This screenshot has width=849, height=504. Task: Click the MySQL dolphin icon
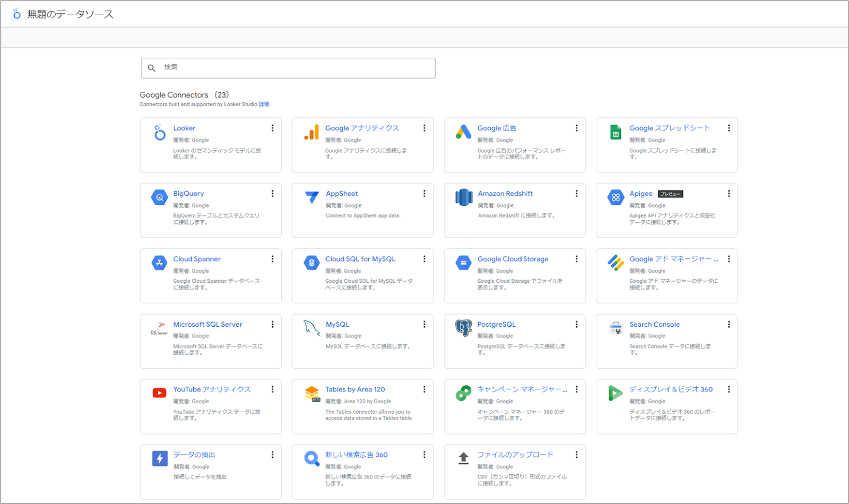click(311, 328)
